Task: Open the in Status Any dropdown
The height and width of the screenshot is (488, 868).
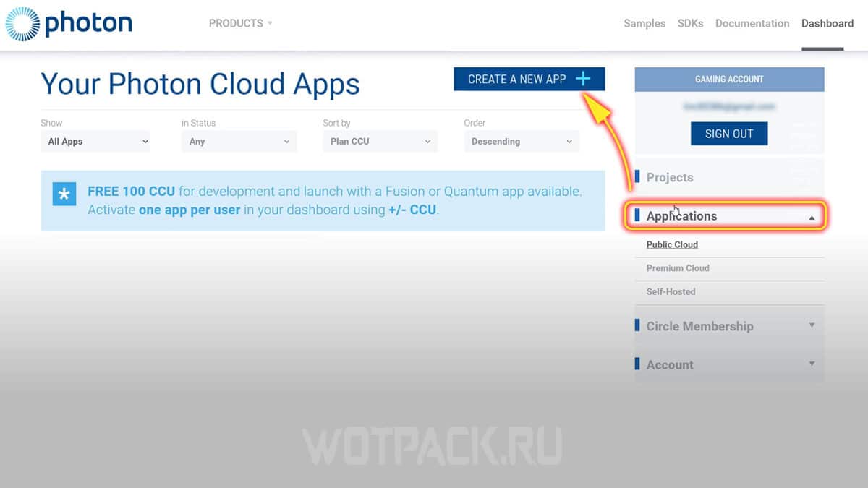Action: pyautogui.click(x=239, y=142)
